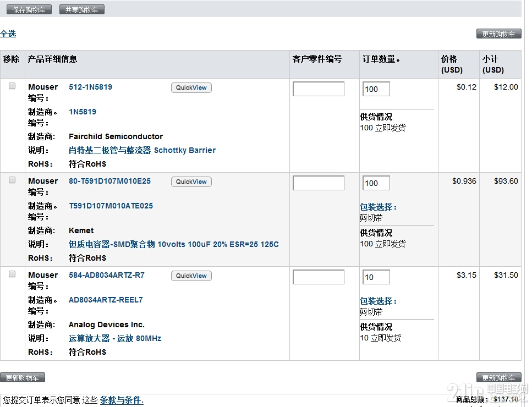The height and width of the screenshot is (407, 532).
Task: Click the quantity field for 80-T591D107M010E25
Action: pos(376,183)
